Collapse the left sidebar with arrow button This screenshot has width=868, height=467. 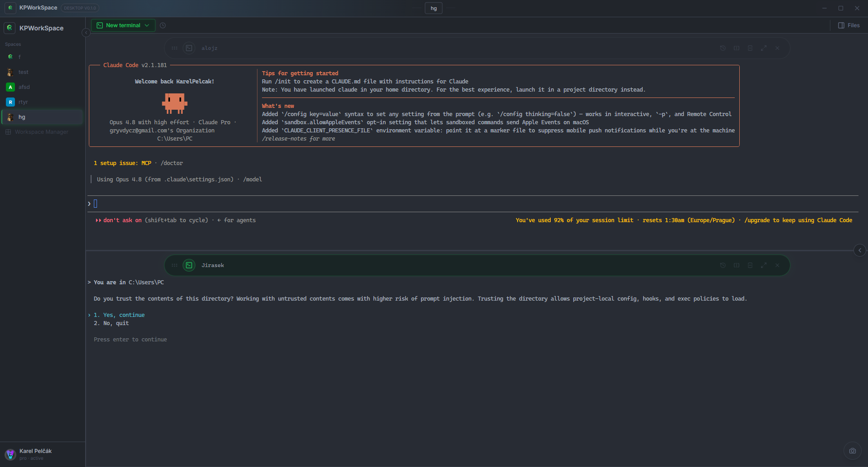(86, 33)
